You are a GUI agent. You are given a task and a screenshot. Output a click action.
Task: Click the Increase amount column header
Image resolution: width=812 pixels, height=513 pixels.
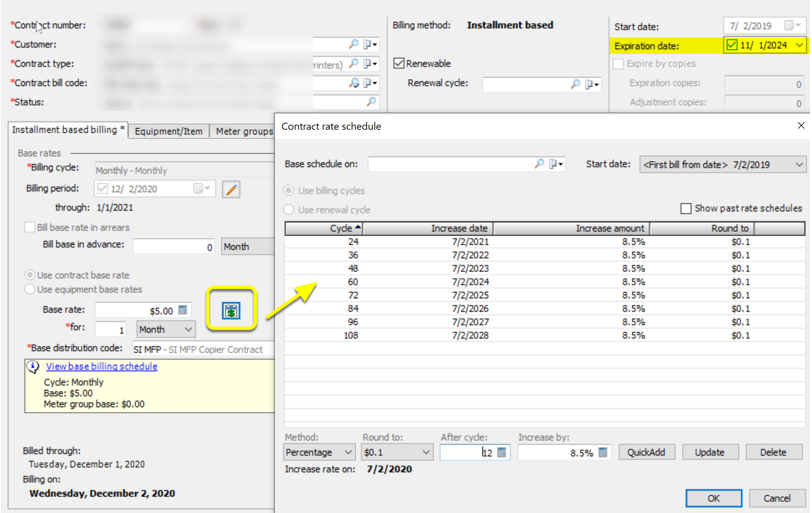tap(572, 228)
